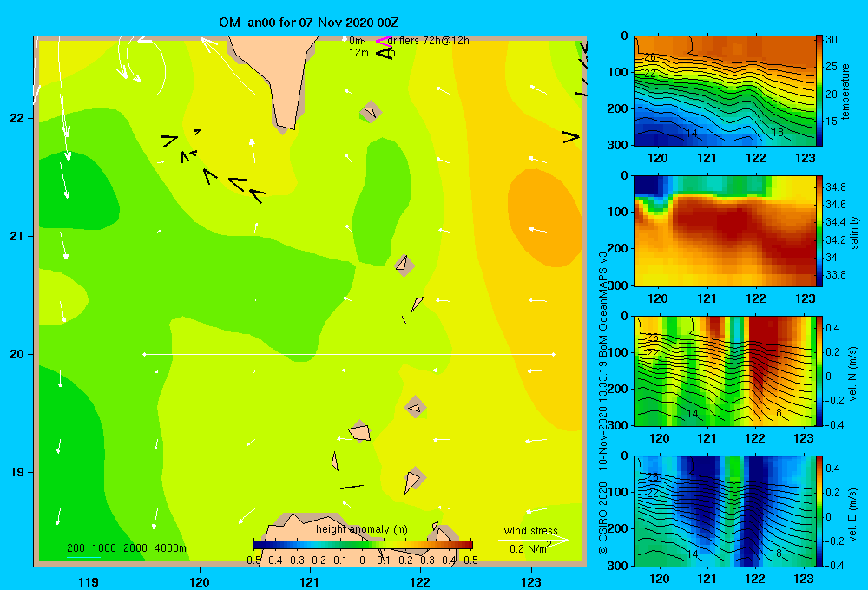
Task: Click the '200' bathymetry depth label
Action: (76, 548)
